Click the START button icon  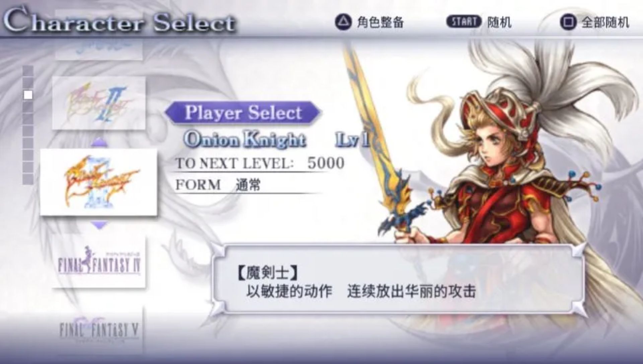[x=463, y=22]
